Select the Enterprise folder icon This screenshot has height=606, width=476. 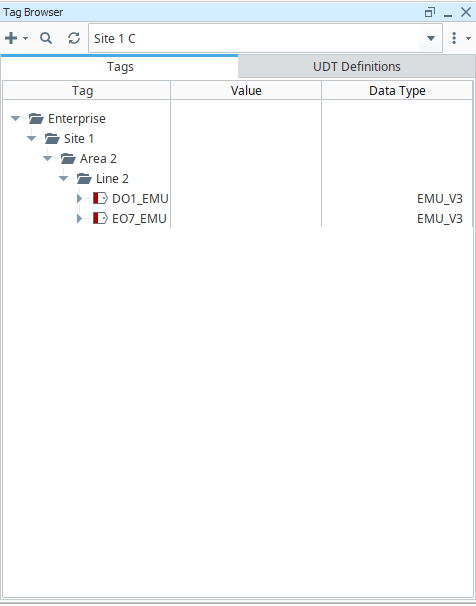(36, 118)
